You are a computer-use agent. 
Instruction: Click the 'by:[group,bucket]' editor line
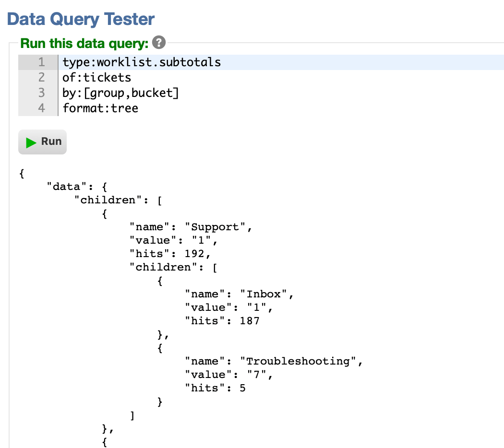[281, 93]
